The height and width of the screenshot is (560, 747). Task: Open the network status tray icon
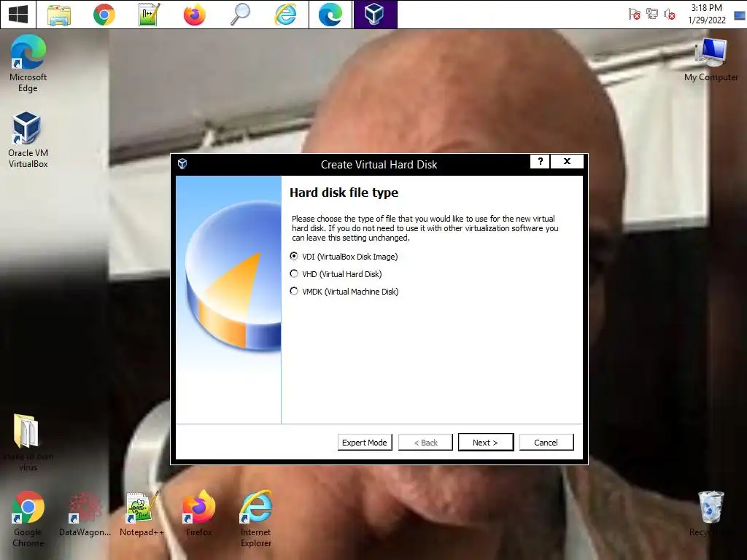[x=651, y=15]
